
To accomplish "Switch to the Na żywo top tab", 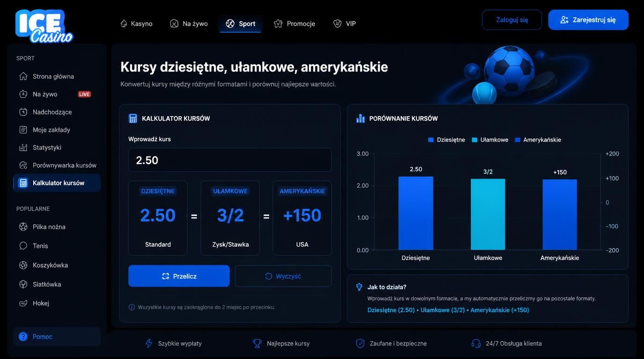I will pos(189,23).
